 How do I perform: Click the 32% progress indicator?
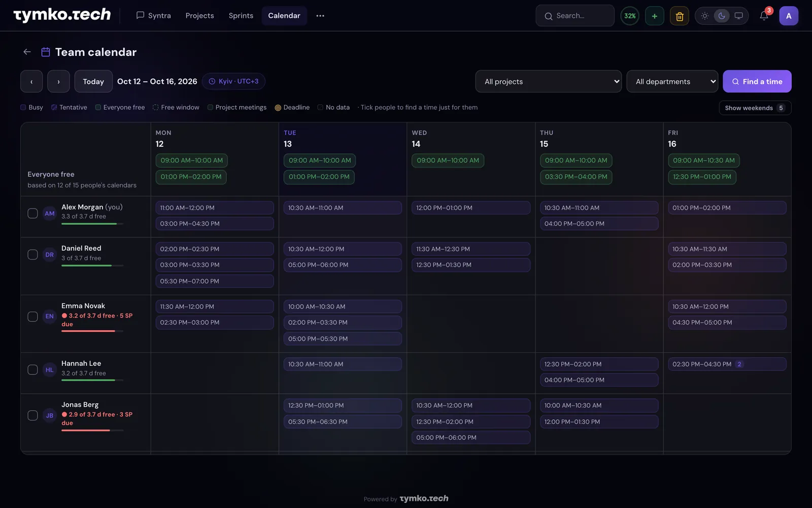[x=630, y=16]
